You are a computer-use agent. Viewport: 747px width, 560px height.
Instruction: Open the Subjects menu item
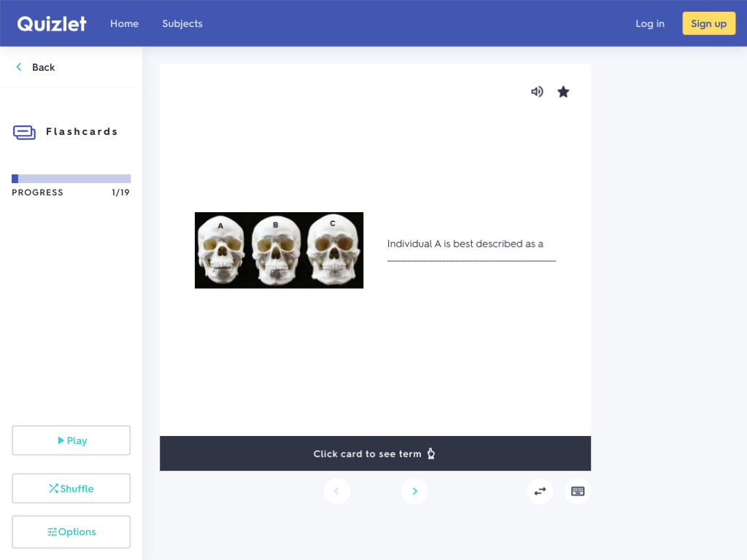point(182,23)
